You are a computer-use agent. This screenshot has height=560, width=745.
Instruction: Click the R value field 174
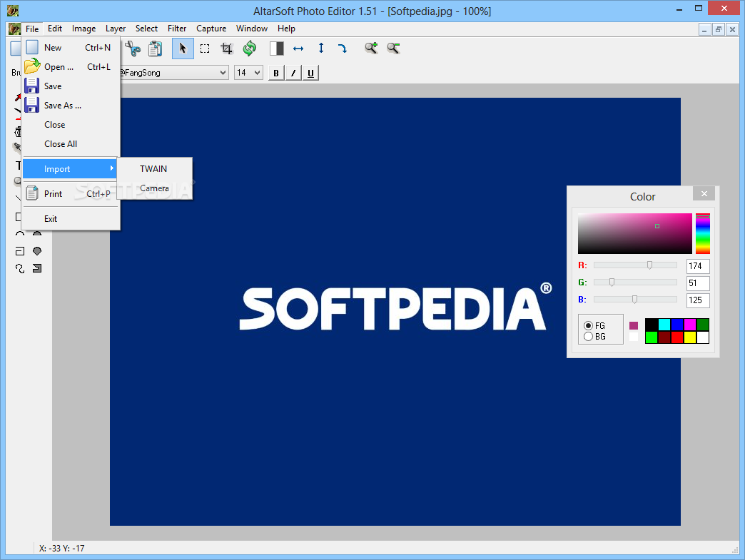coord(698,266)
